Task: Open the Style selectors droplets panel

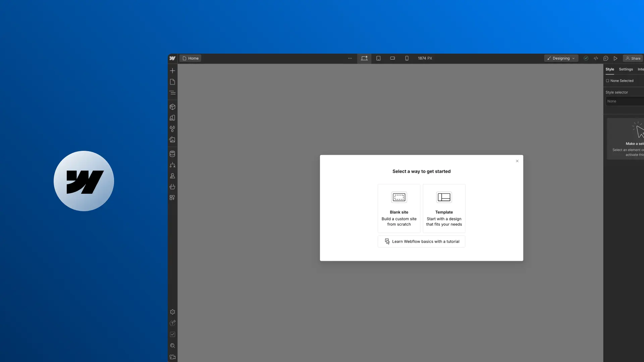Action: [x=172, y=129]
